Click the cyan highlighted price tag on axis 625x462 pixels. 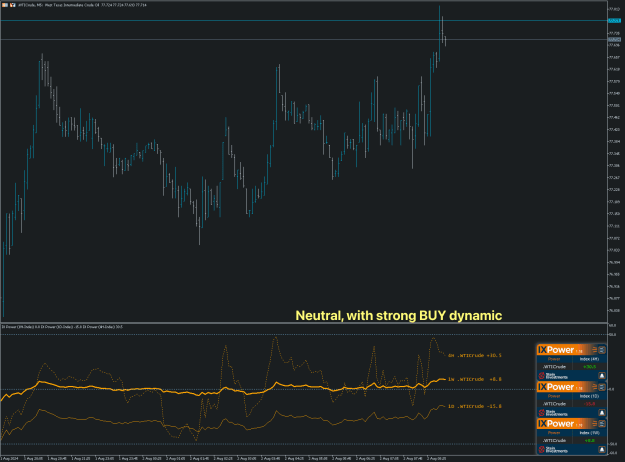point(614,20)
